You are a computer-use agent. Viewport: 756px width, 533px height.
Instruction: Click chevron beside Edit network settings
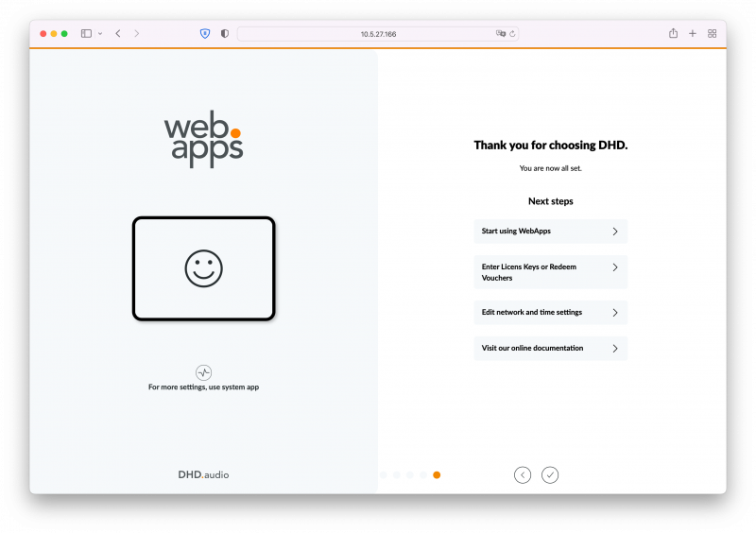pyautogui.click(x=615, y=313)
